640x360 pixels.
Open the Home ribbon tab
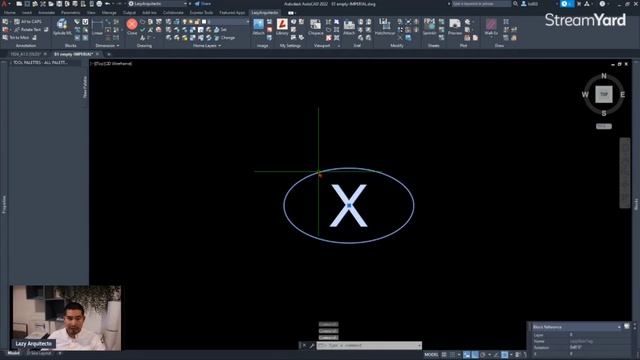[x=9, y=13]
